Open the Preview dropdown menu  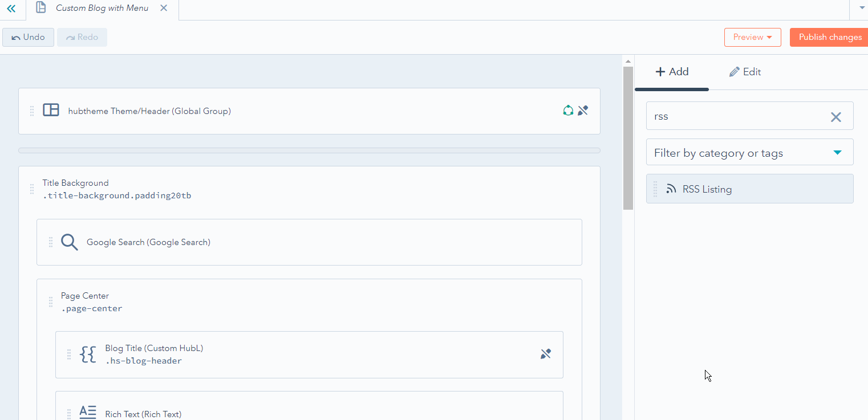[752, 37]
